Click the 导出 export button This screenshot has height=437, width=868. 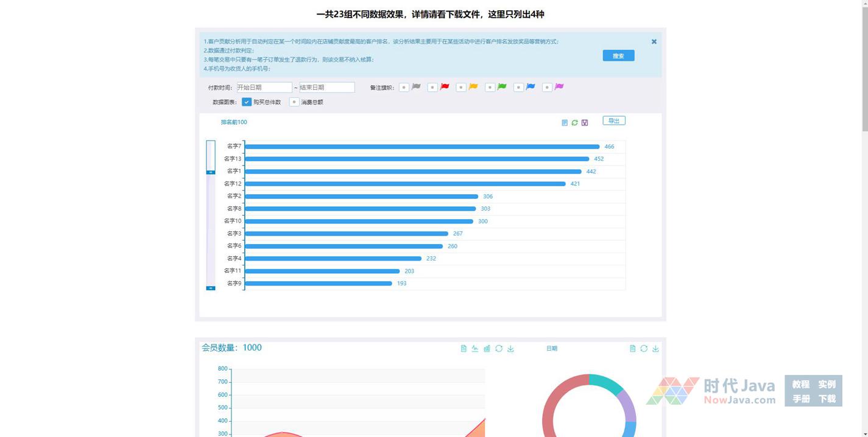(613, 121)
